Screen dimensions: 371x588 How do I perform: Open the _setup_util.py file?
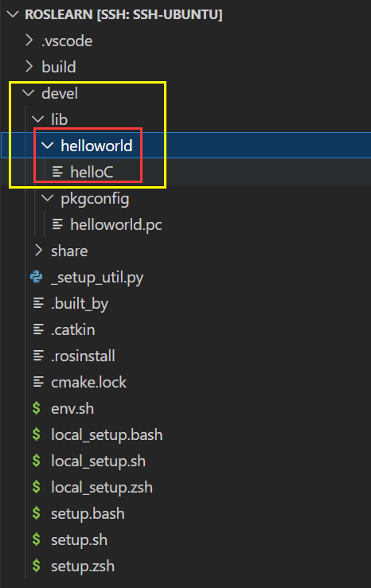(x=97, y=278)
